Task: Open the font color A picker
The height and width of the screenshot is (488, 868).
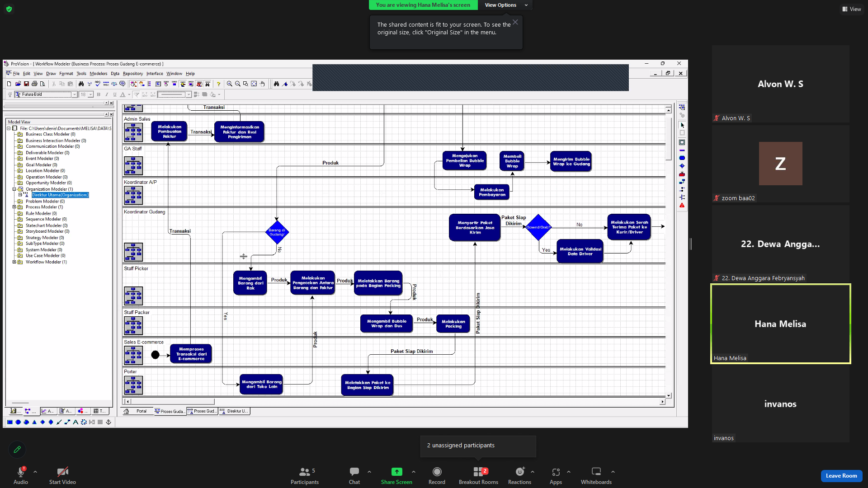Action: (124, 94)
